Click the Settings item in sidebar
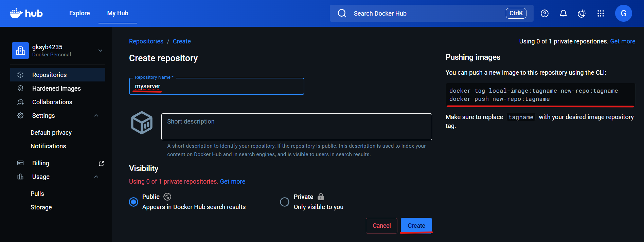The height and width of the screenshot is (242, 644). pyautogui.click(x=58, y=115)
